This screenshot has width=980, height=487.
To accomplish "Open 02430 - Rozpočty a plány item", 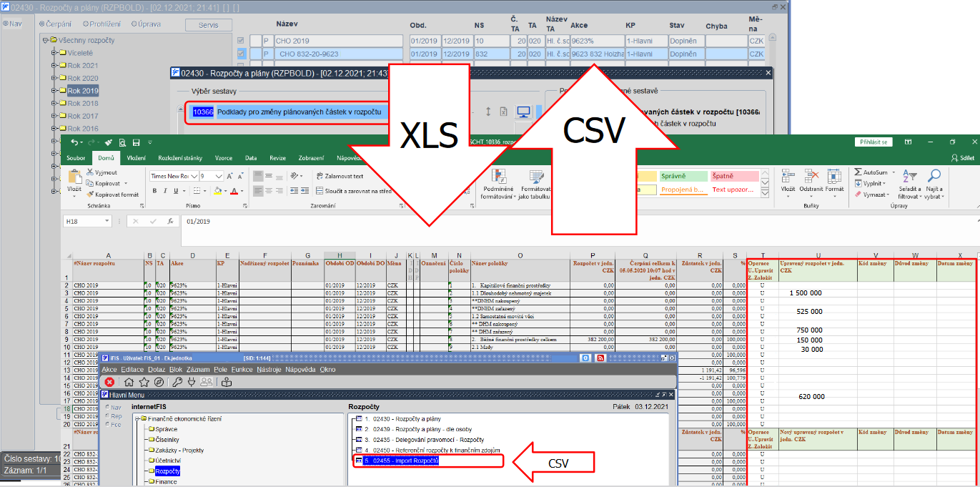I will [405, 419].
